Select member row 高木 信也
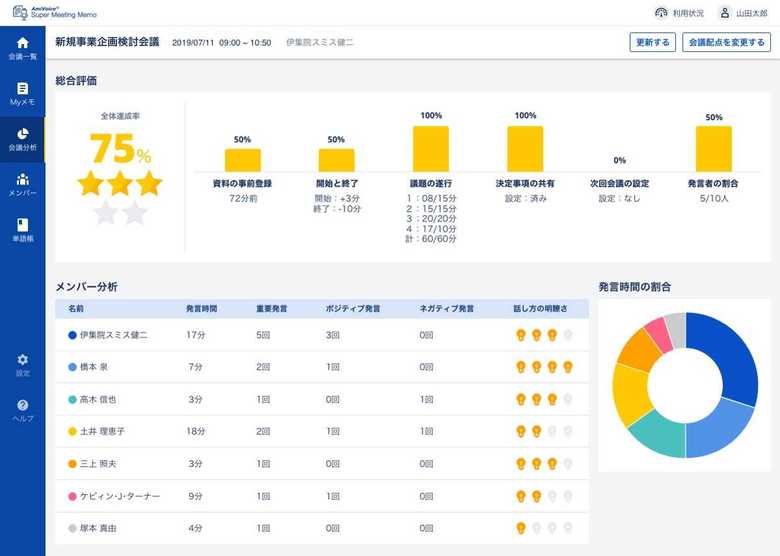Image resolution: width=780 pixels, height=556 pixels. (322, 399)
